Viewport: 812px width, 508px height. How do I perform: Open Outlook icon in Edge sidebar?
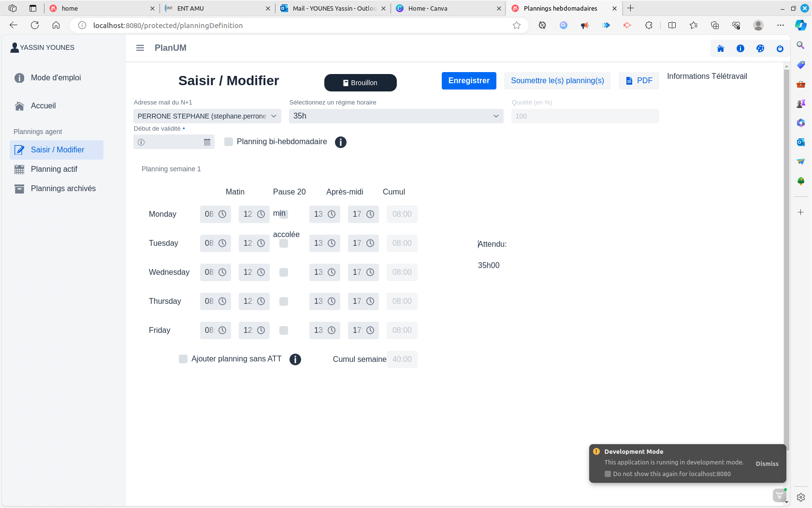(x=801, y=142)
